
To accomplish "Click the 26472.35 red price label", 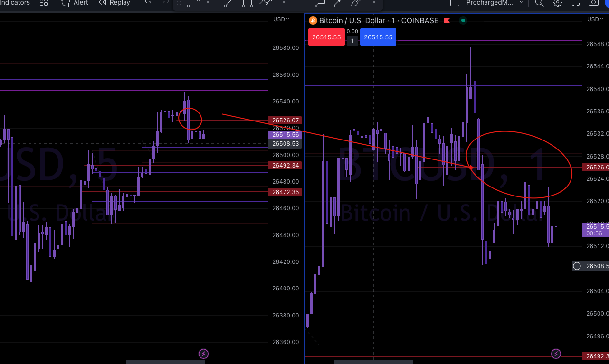I will 285,192.
